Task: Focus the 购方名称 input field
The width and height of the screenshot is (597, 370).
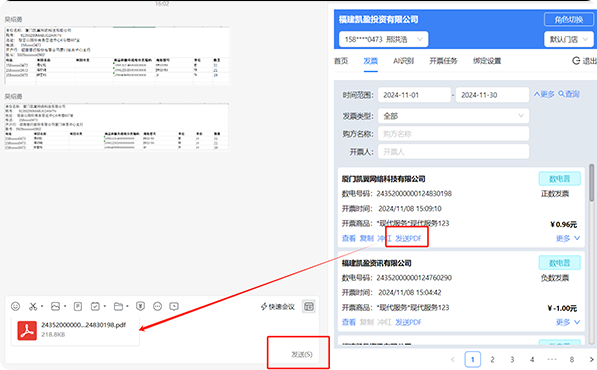Action: [x=453, y=134]
